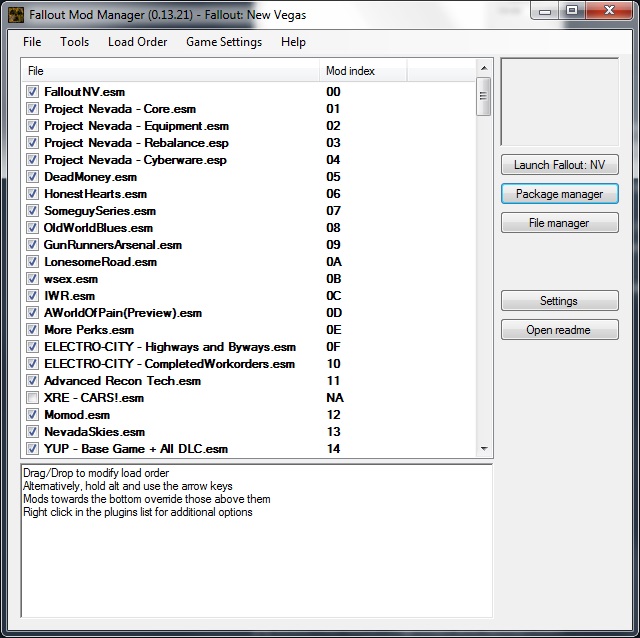Toggle GunRunnersArsenal.esm checkbox
The height and width of the screenshot is (638, 640).
click(x=32, y=245)
